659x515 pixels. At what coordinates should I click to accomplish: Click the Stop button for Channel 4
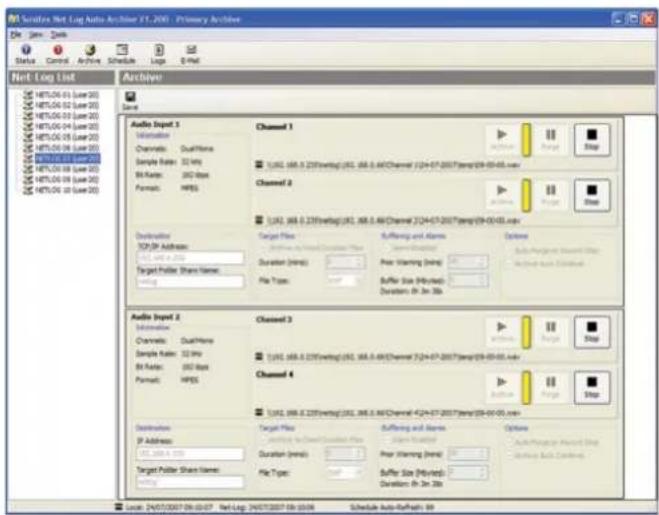tap(592, 387)
